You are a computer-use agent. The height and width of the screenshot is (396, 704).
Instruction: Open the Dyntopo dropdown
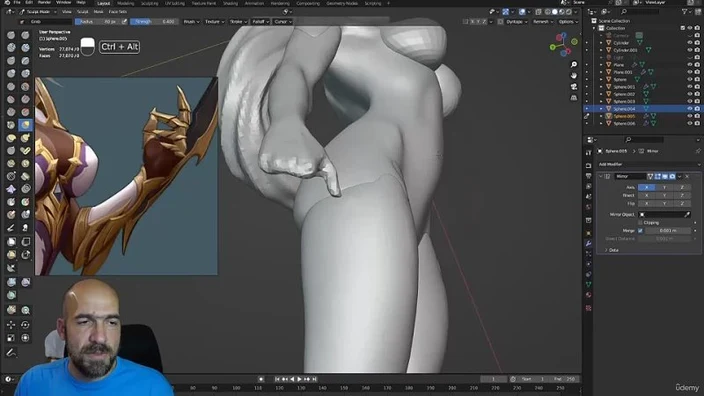coord(516,22)
